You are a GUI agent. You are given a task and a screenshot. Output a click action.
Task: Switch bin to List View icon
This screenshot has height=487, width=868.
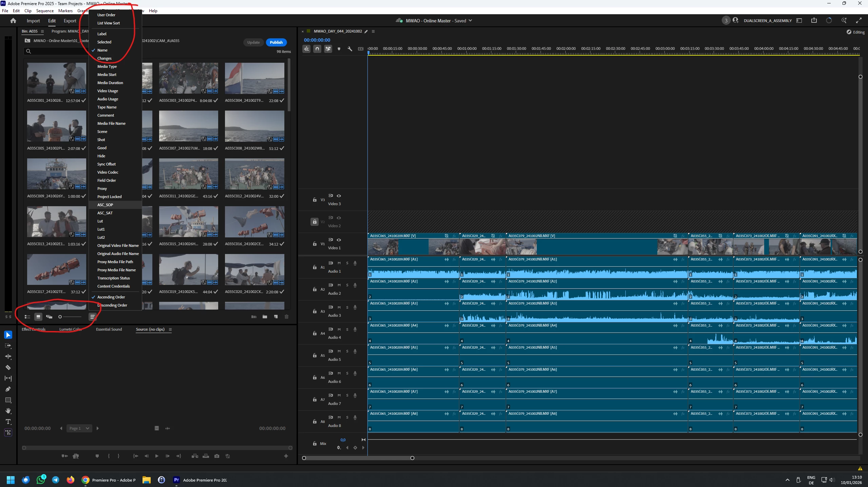click(x=27, y=317)
